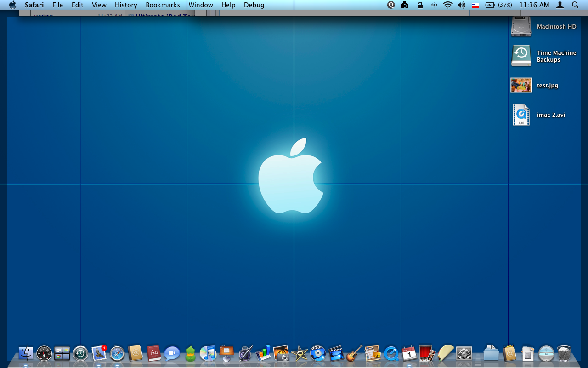
Task: Open Finder from the Dock
Action: click(26, 353)
